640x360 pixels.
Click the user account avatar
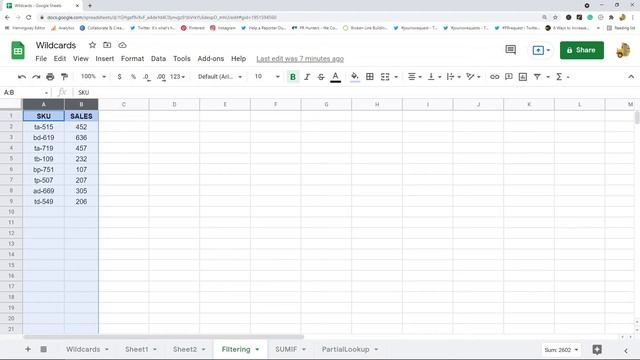[x=623, y=50]
